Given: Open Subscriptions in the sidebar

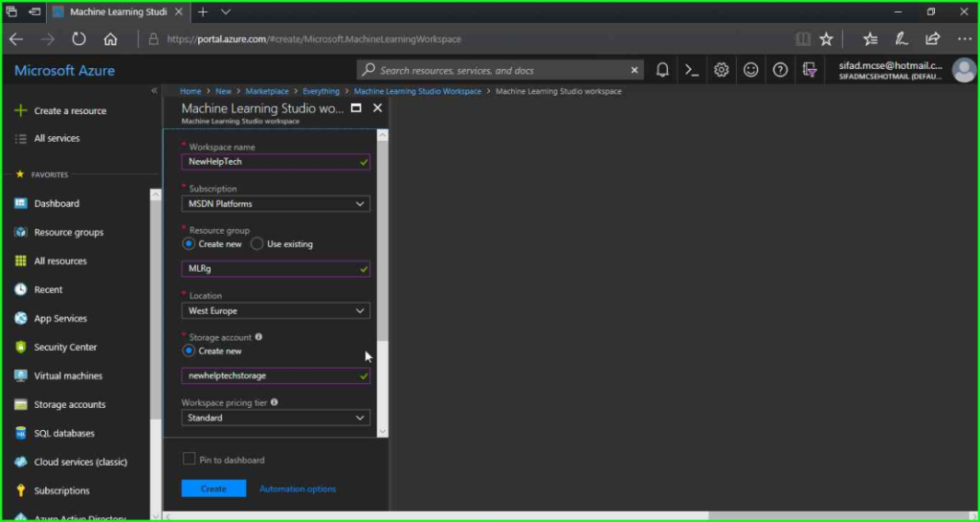Looking at the screenshot, I should [62, 490].
